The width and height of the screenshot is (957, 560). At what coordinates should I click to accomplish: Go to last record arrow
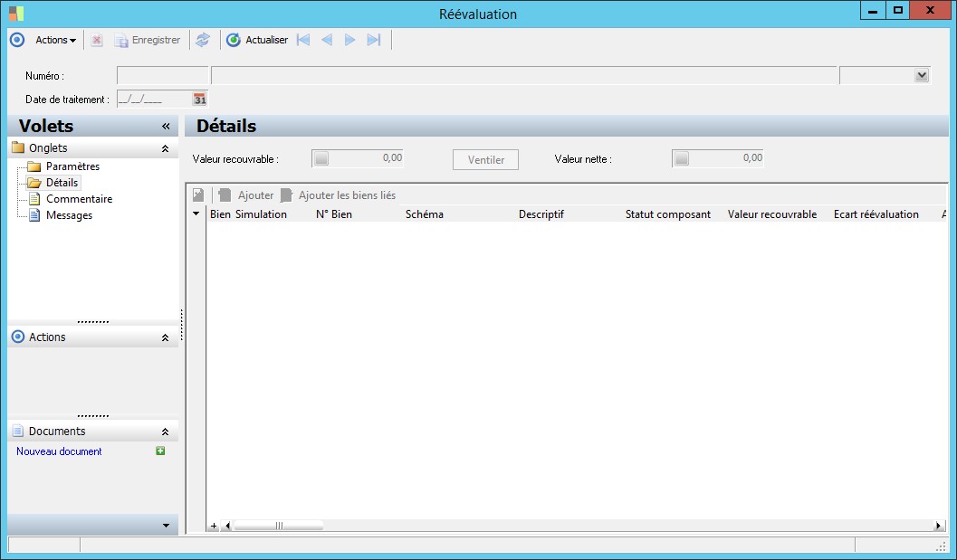(374, 41)
